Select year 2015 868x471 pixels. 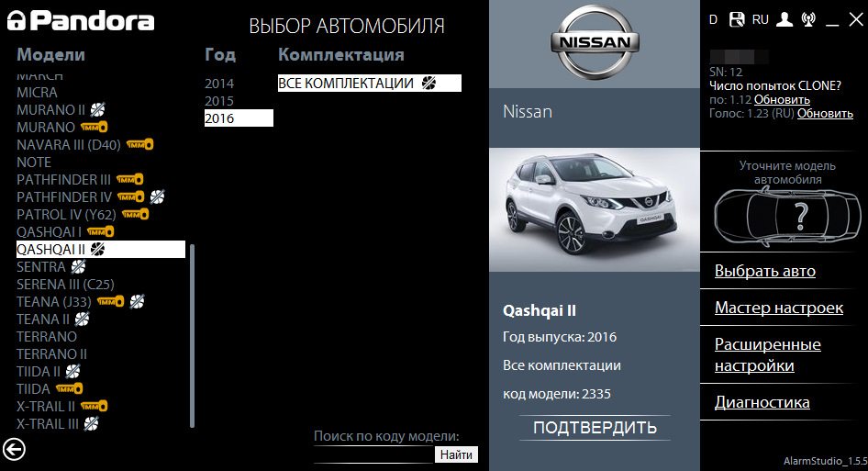(219, 101)
